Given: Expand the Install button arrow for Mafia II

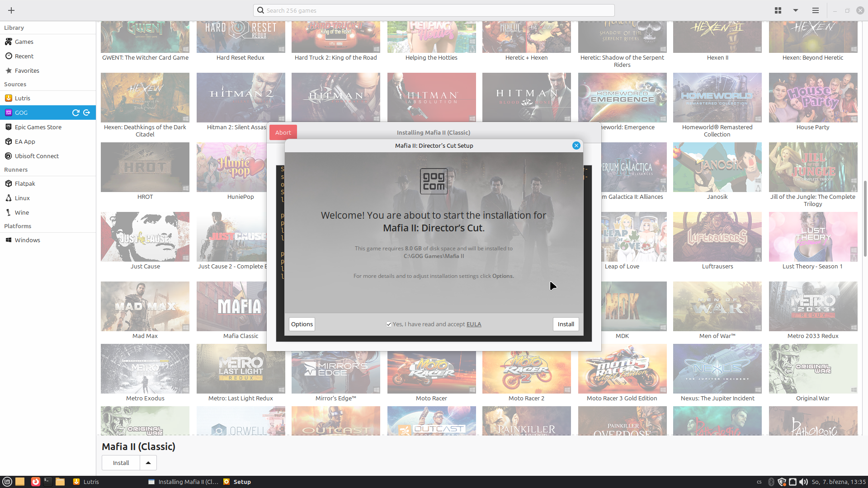Looking at the screenshot, I should tap(148, 463).
